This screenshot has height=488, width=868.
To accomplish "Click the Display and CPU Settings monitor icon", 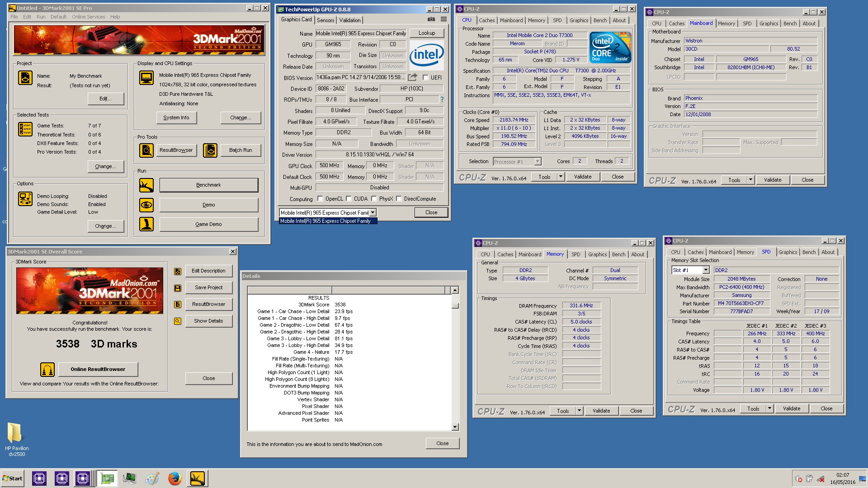I will (x=146, y=78).
